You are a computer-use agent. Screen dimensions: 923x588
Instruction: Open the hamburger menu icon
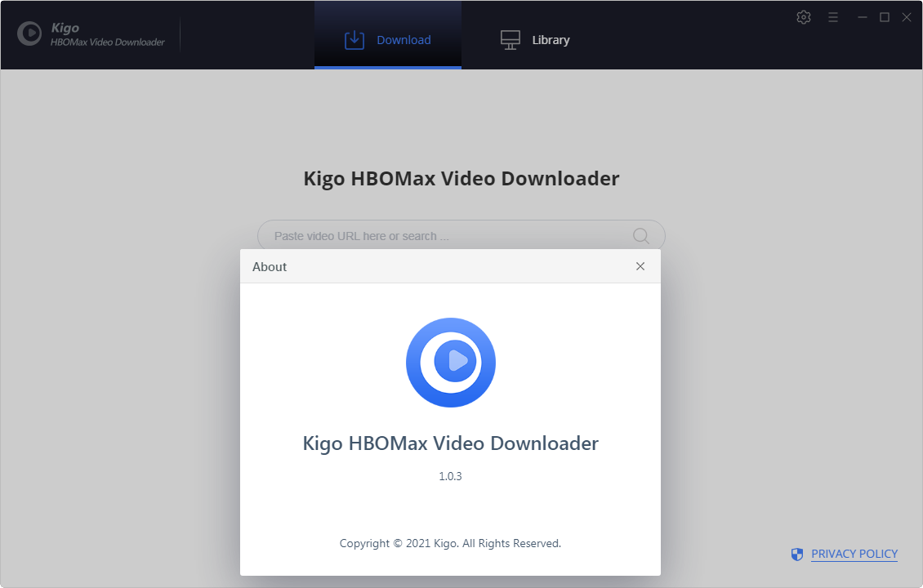click(x=833, y=17)
